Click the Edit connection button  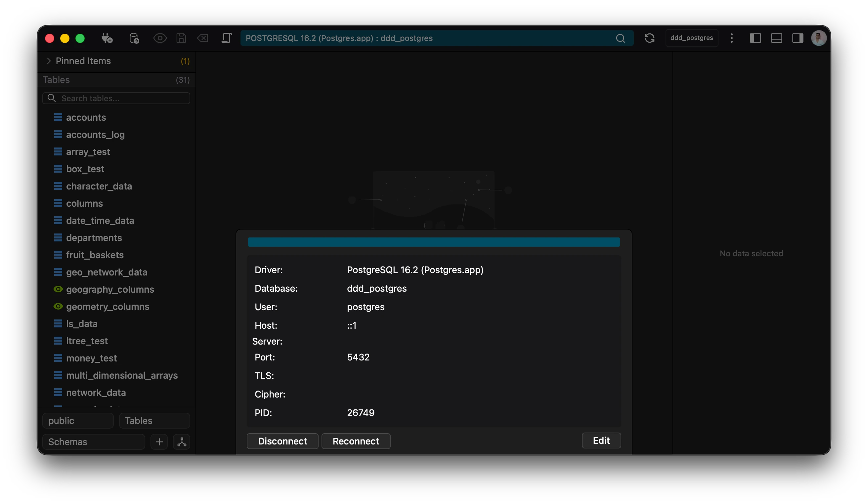601,440
